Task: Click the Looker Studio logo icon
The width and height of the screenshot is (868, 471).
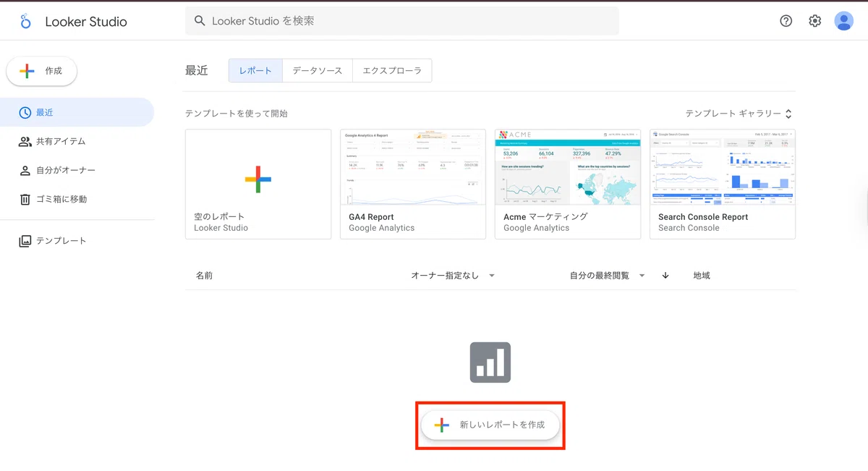Action: click(26, 21)
